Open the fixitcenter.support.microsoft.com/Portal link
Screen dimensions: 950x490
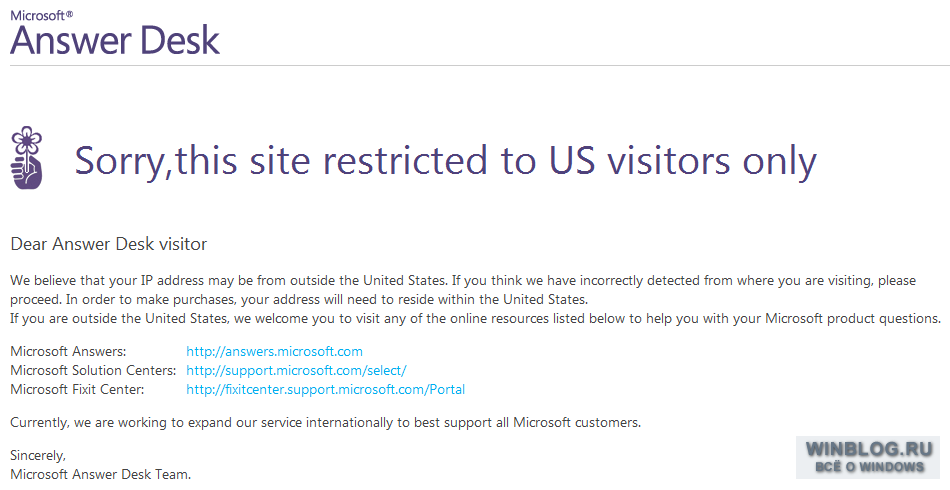click(x=325, y=389)
